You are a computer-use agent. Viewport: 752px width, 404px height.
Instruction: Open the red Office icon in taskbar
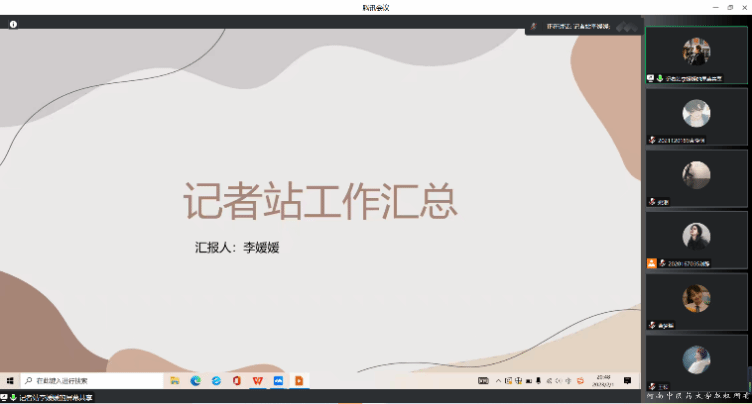[237, 380]
